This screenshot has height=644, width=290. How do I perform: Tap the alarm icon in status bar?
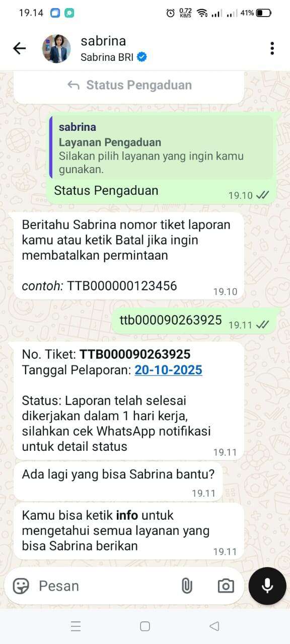pos(171,13)
